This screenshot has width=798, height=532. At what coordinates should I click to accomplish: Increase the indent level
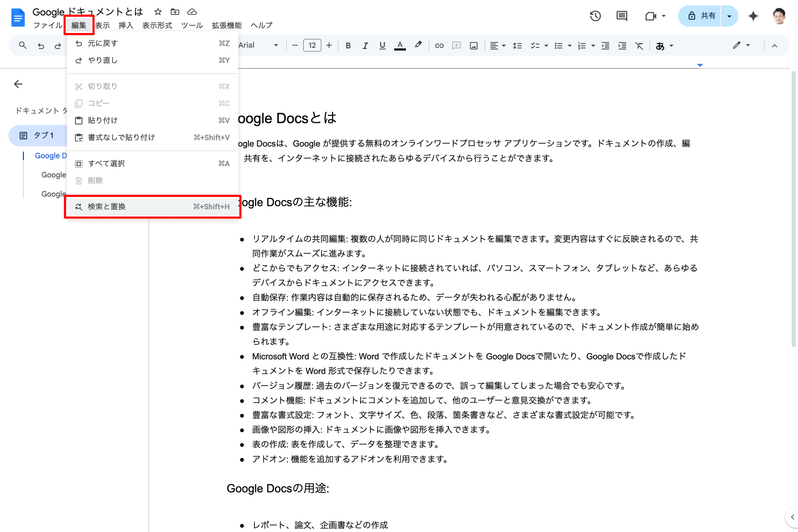(x=622, y=46)
